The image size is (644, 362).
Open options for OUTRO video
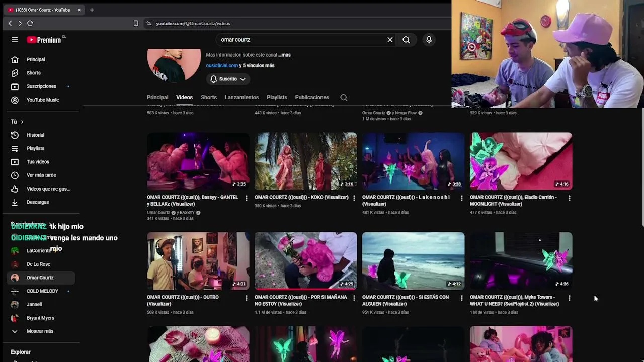pos(246,298)
